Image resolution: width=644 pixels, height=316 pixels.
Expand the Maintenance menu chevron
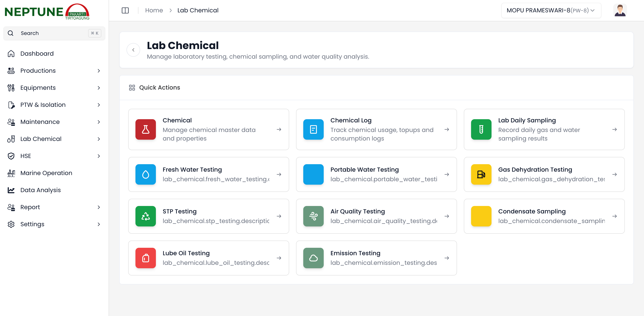(x=99, y=122)
